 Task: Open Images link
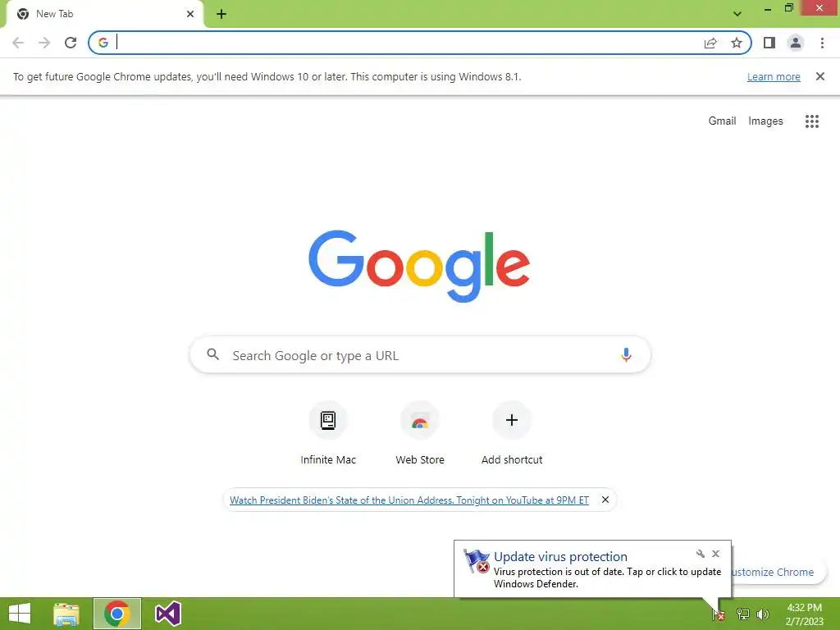point(765,121)
